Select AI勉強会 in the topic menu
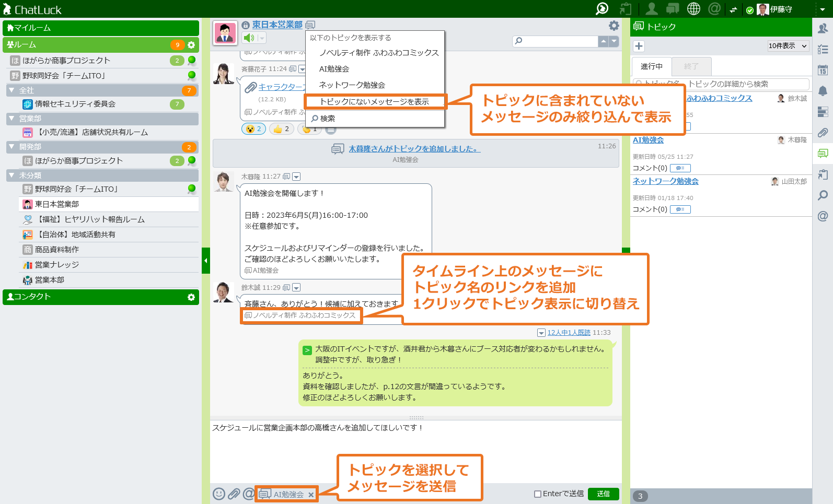 [x=334, y=69]
